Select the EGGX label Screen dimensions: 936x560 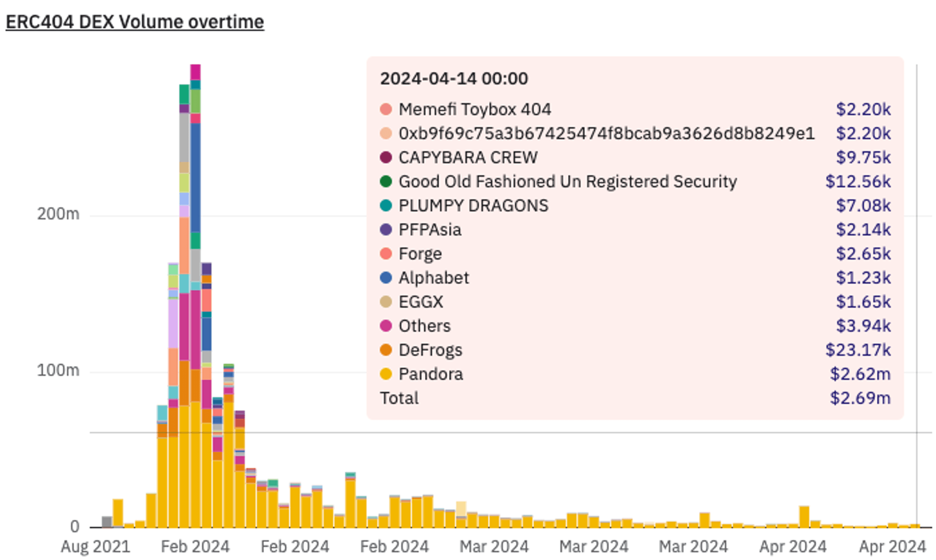[x=421, y=302]
